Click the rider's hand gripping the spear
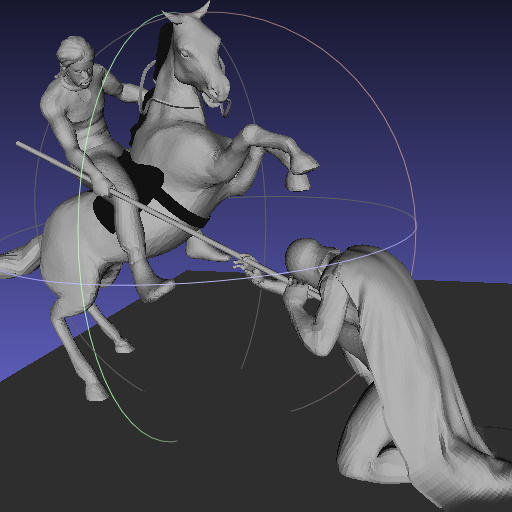 [101, 186]
